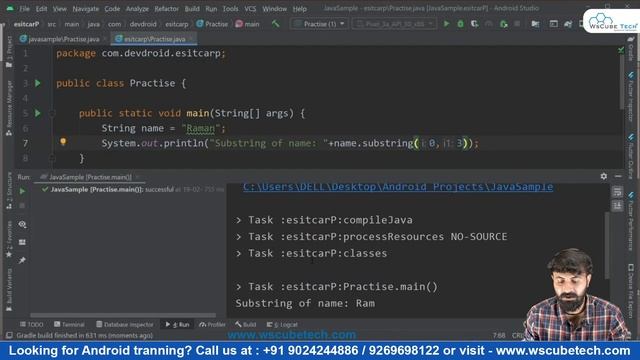Open Device File Explorer sidebar tab
The width and height of the screenshot is (640, 360).
coord(631,290)
